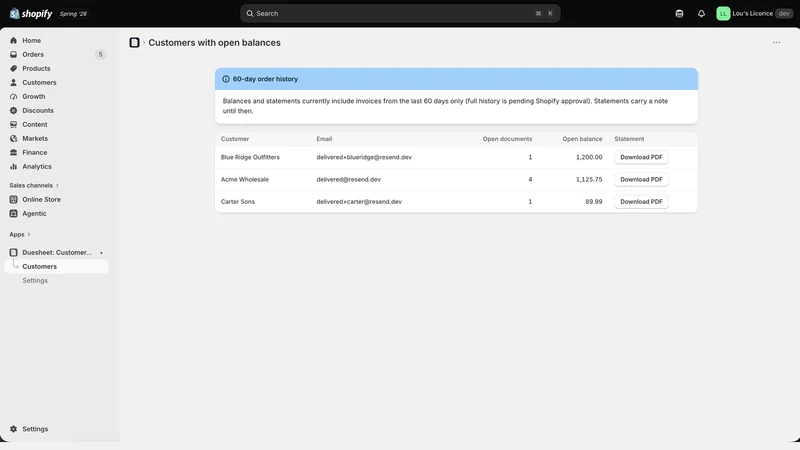Screen dimensions: 800x450
Task: Click the Carter Sons name
Action: tap(237, 202)
